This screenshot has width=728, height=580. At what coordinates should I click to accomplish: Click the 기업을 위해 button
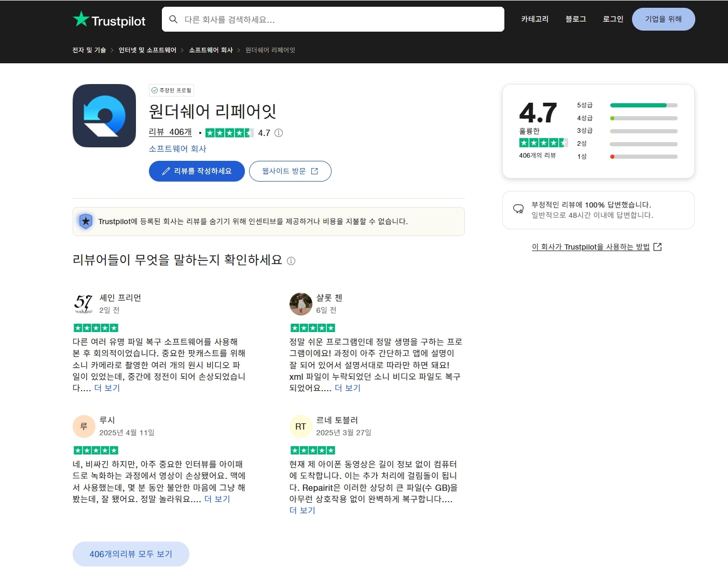pyautogui.click(x=663, y=19)
